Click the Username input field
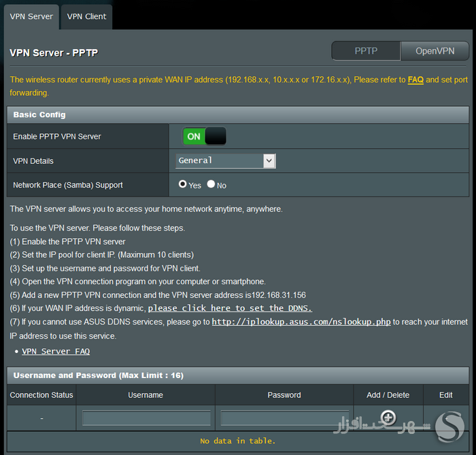 click(x=146, y=418)
